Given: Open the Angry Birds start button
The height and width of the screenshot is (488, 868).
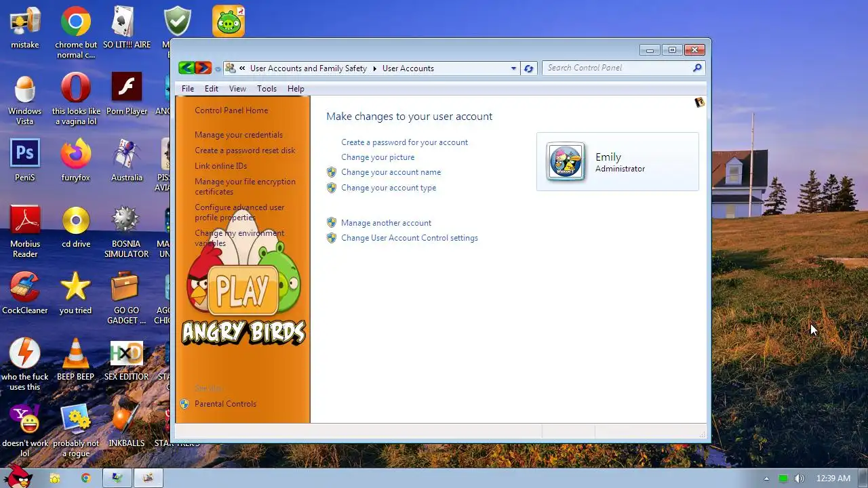Looking at the screenshot, I should click(x=17, y=476).
